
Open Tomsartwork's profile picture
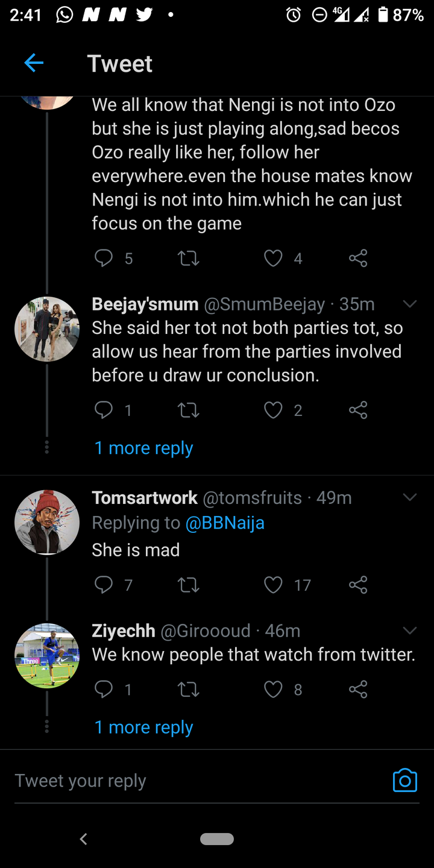tap(47, 522)
